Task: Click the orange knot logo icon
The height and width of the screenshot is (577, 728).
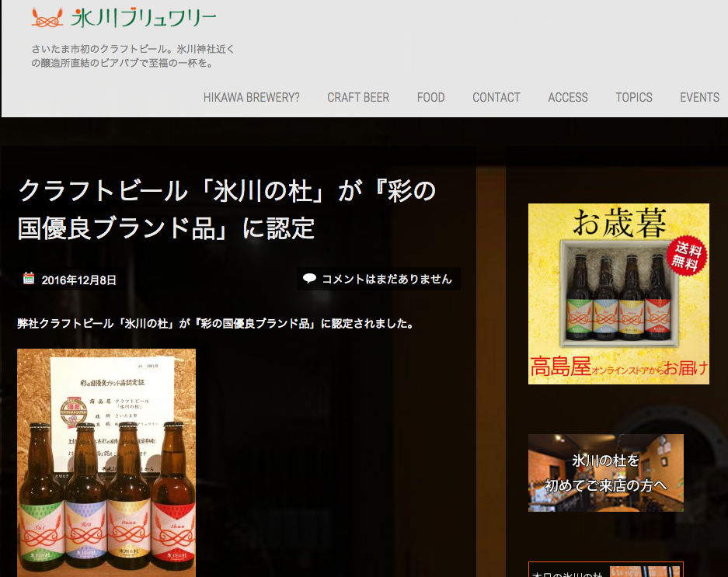Action: pyautogui.click(x=47, y=16)
